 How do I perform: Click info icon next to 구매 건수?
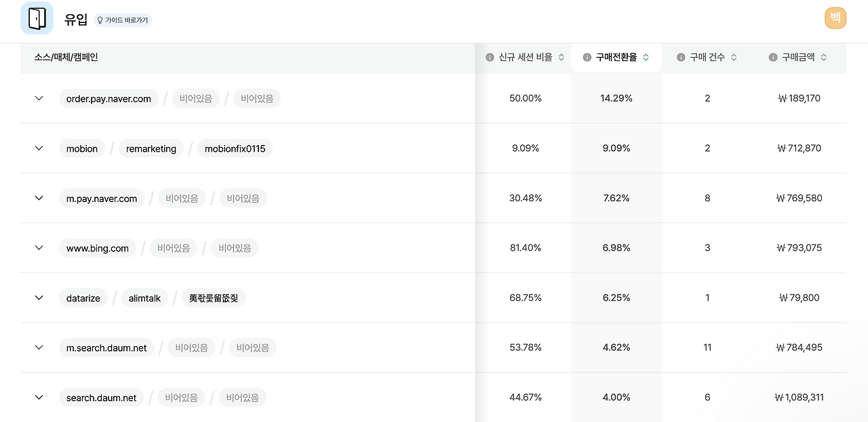(681, 58)
